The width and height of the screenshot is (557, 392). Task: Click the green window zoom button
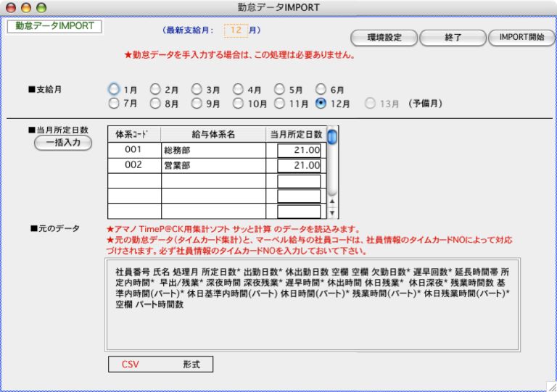(x=41, y=7)
